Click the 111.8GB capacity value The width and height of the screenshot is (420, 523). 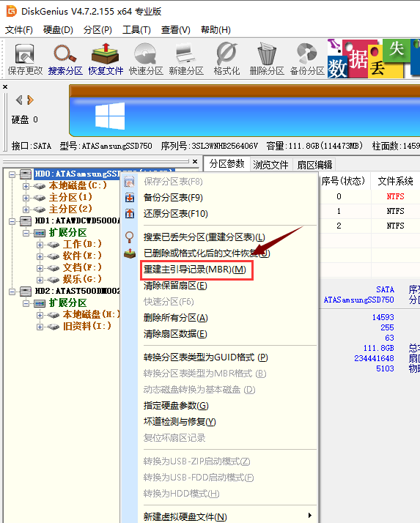click(x=379, y=348)
